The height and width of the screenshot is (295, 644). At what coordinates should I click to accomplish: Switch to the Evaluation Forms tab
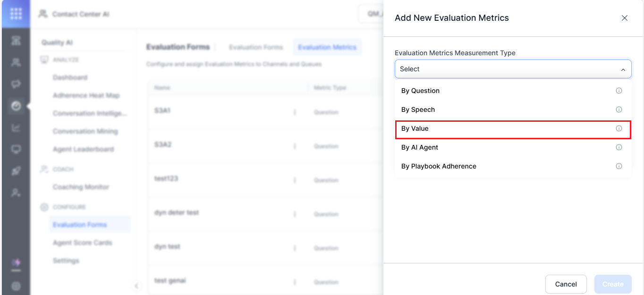pyautogui.click(x=256, y=47)
